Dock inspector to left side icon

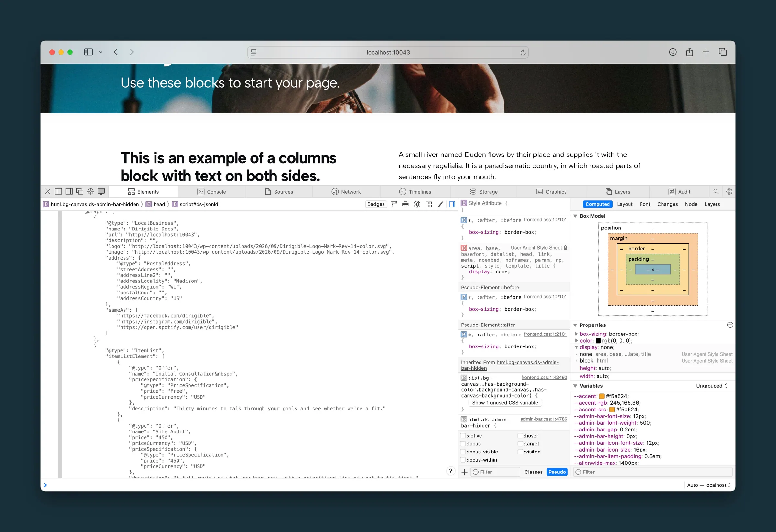59,192
